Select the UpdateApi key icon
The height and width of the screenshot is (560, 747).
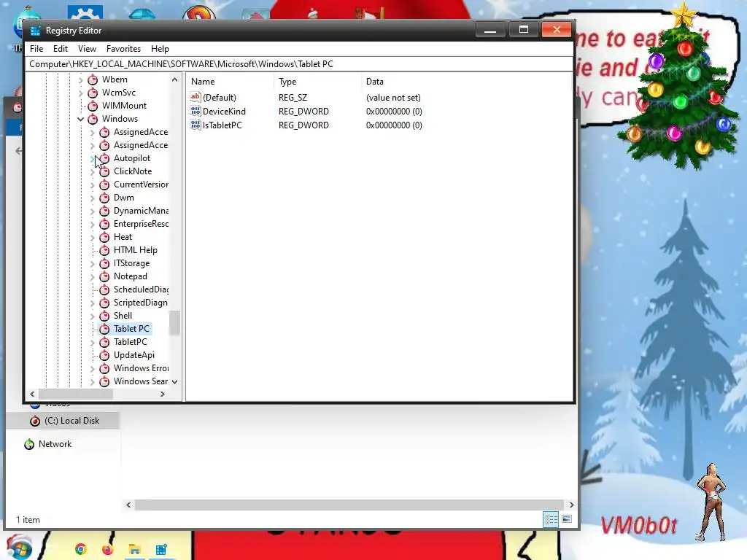tap(104, 355)
